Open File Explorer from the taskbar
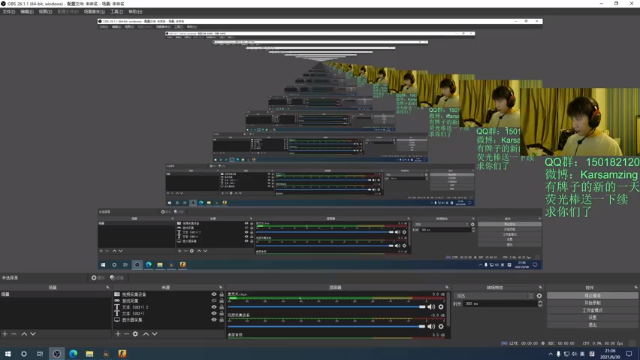640x360 pixels. [x=89, y=353]
